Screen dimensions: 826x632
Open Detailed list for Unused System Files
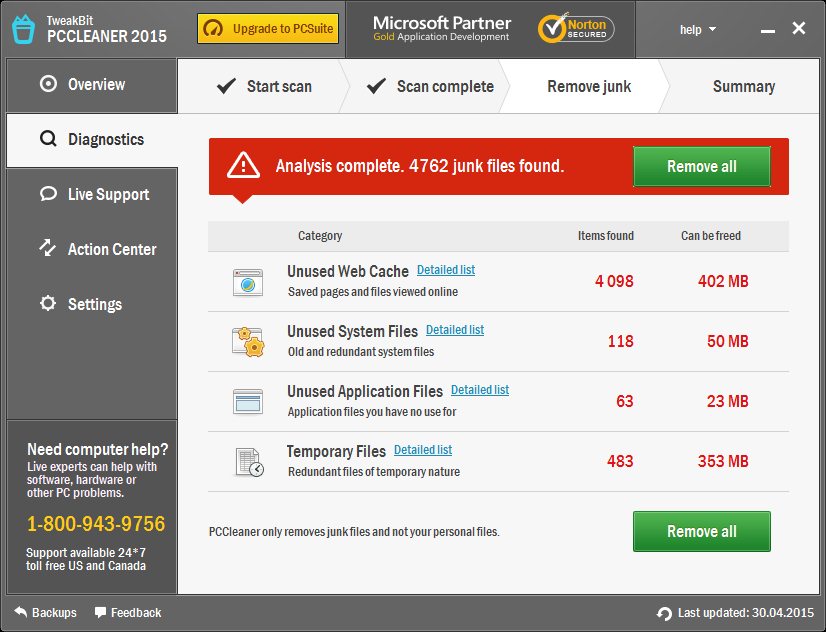pos(455,330)
